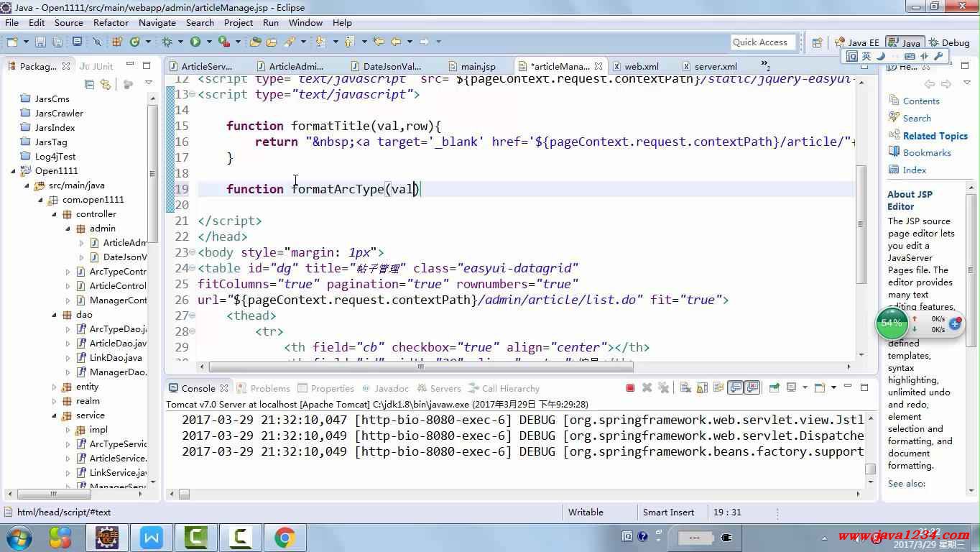980x552 pixels.
Task: Go to Last Edit Location toolbar arrow
Action: [x=379, y=42]
